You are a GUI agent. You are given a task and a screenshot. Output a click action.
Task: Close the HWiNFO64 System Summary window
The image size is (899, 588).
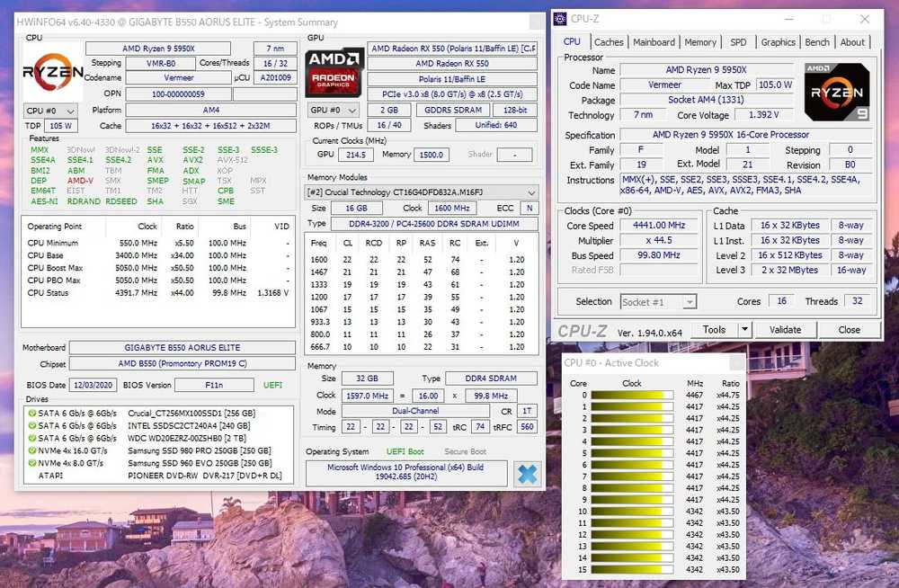tap(537, 22)
